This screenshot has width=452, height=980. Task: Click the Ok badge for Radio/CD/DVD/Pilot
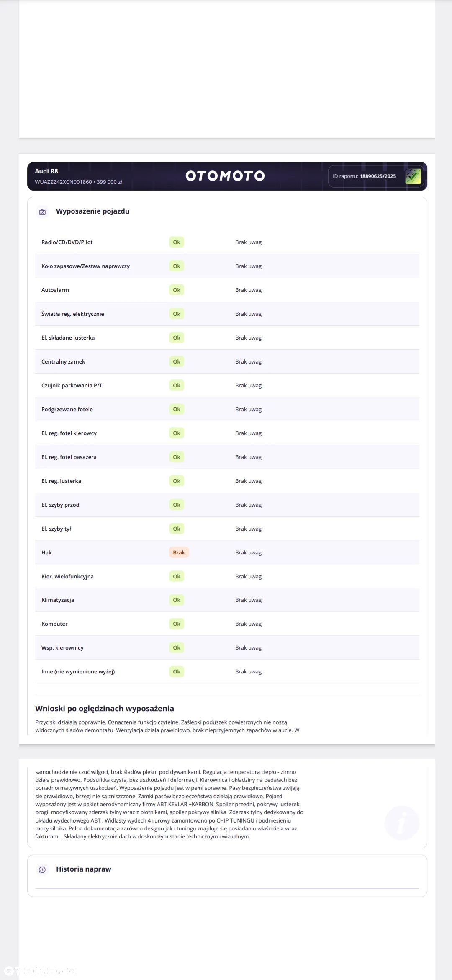177,242
